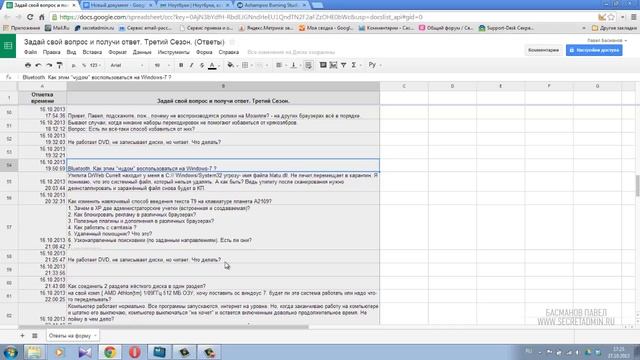The height and width of the screenshot is (360, 640).
Task: Open the Справка menu
Action: (x=229, y=52)
